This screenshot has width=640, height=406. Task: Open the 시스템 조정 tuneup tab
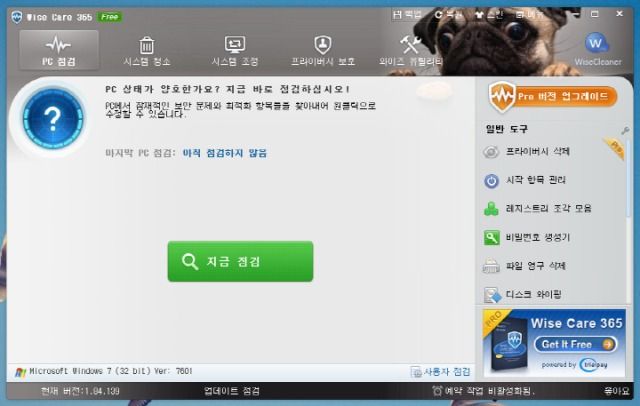coord(235,51)
